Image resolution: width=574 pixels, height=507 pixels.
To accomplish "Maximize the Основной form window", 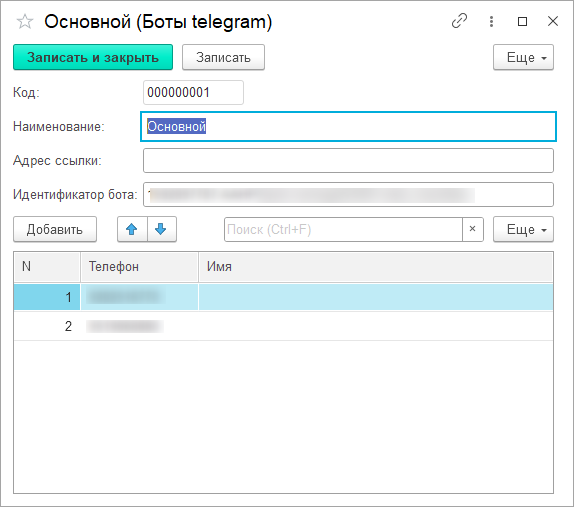I will point(522,21).
